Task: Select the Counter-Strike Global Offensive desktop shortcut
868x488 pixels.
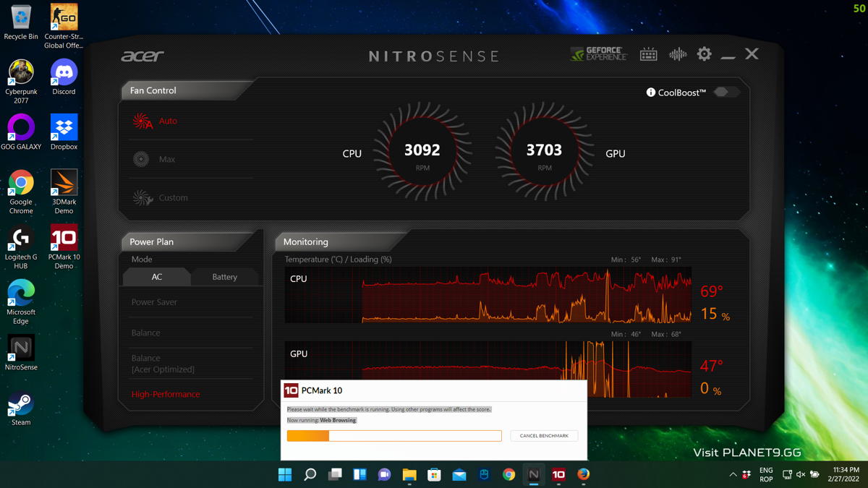Action: [x=64, y=27]
